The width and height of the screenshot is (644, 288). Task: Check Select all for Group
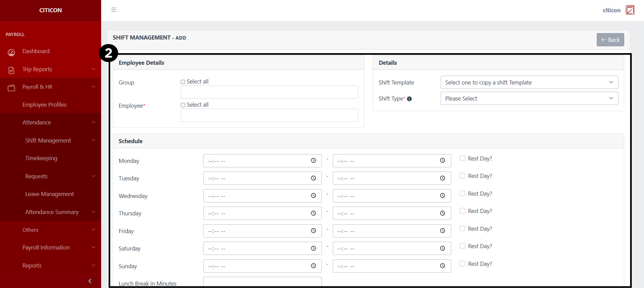tap(183, 82)
